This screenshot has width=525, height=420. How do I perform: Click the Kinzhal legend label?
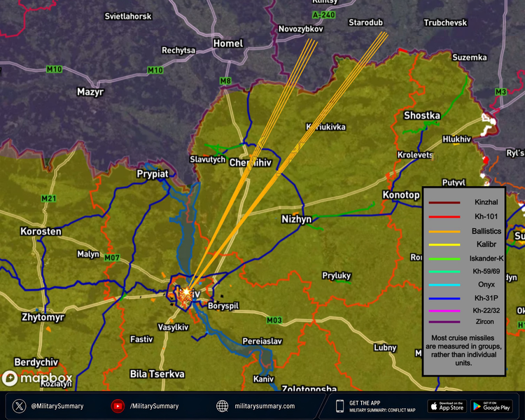(486, 202)
